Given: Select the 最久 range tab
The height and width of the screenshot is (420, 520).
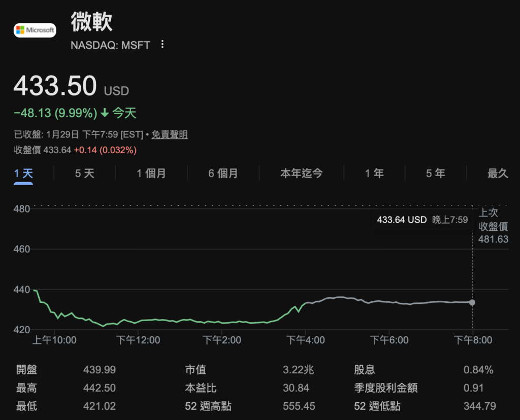Looking at the screenshot, I should [498, 173].
